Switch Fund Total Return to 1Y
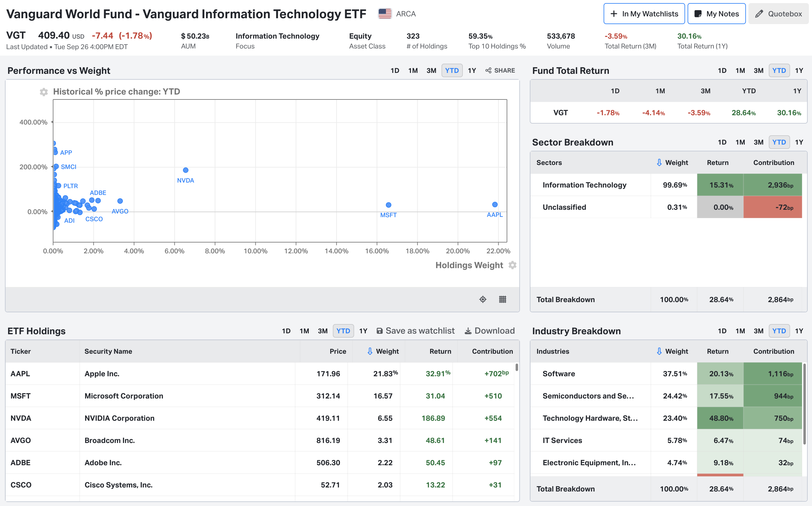The image size is (812, 506). tap(799, 71)
